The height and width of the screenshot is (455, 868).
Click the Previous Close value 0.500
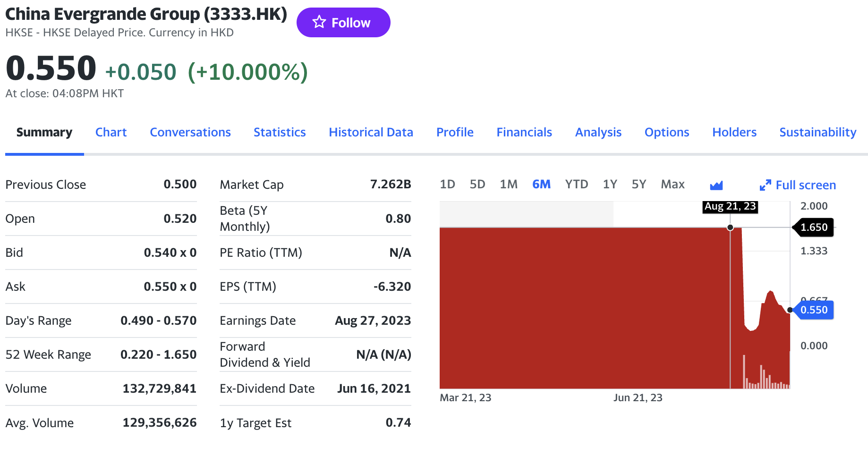pyautogui.click(x=180, y=184)
